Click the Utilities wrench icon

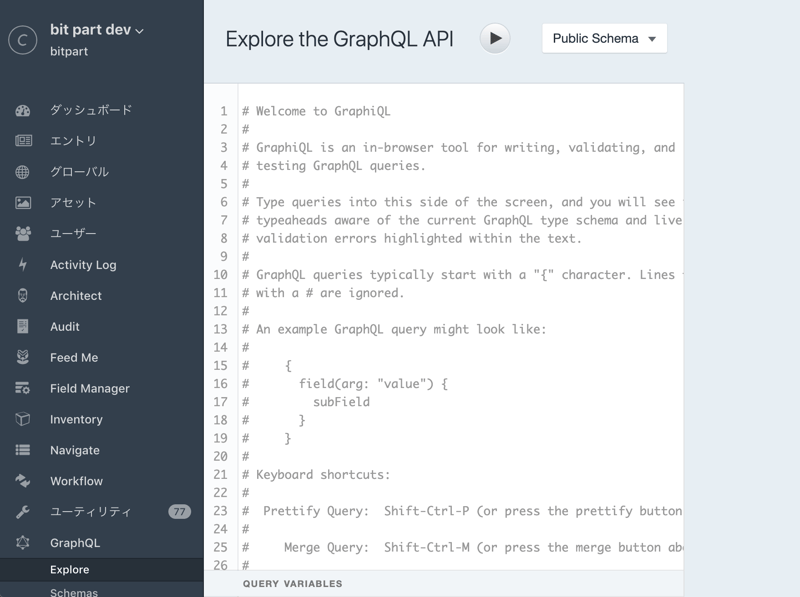[x=23, y=512]
